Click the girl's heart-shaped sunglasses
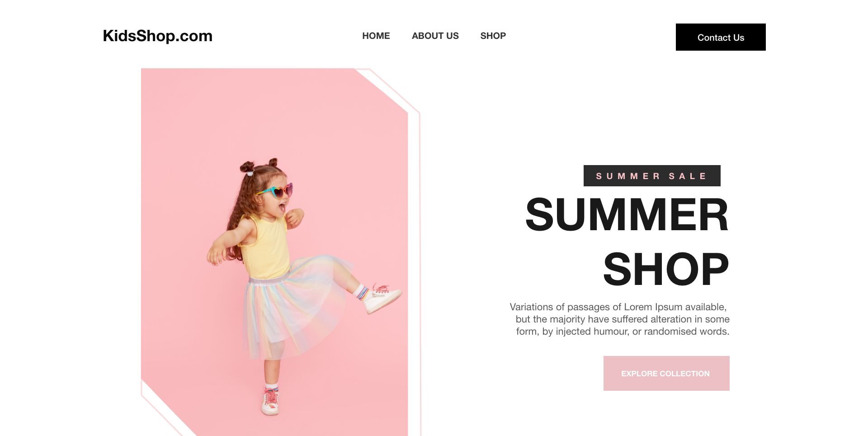 276,191
